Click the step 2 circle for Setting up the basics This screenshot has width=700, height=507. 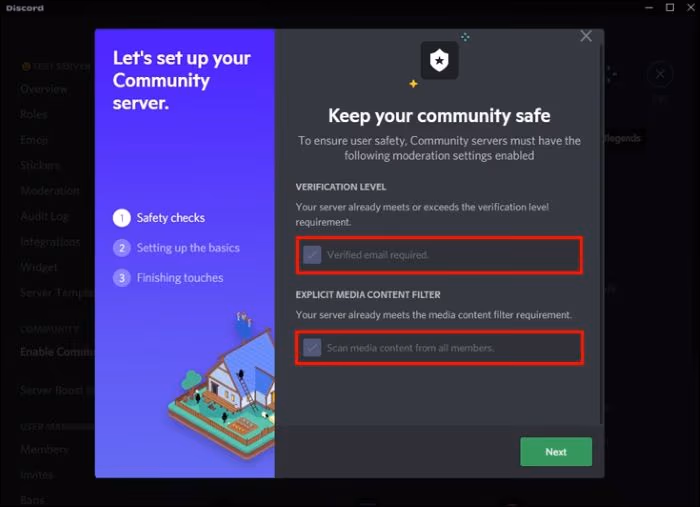pyautogui.click(x=121, y=248)
